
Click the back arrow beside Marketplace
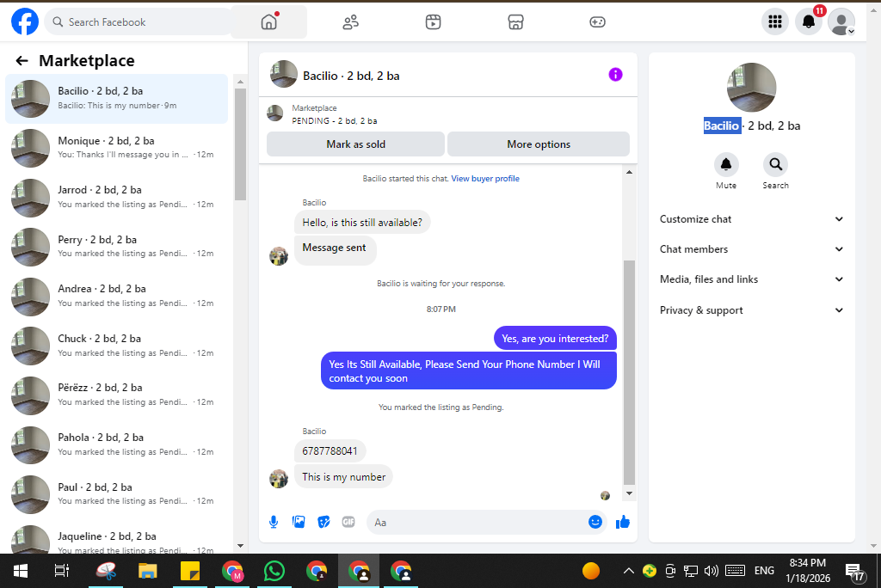(x=22, y=61)
